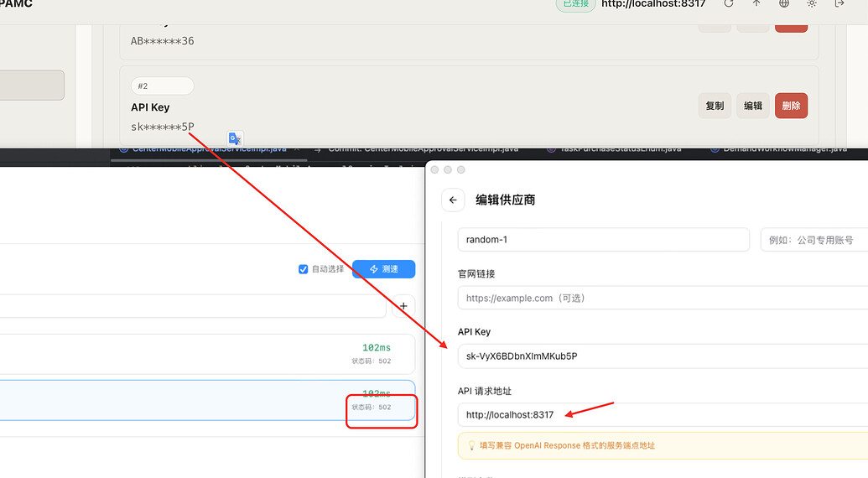Click the API Key field showing sk-VyX6BDbnXImMKub5P
Screen dimensions: 868x478
(x=663, y=356)
